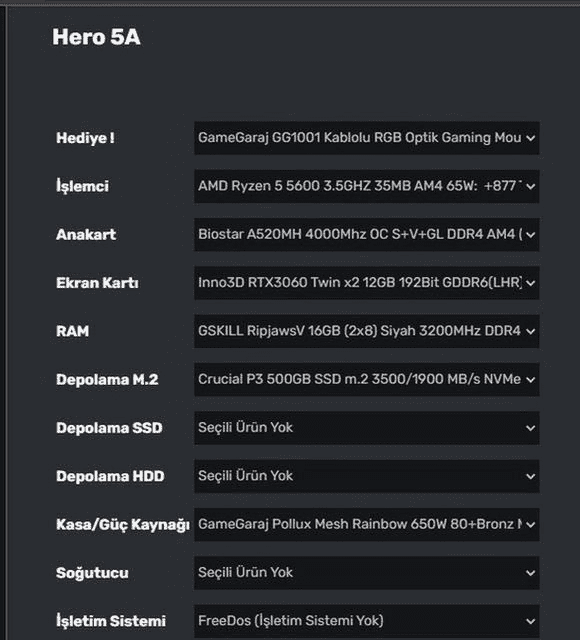Image resolution: width=580 pixels, height=640 pixels.
Task: Open the RAM GSKILL RipjawsV dropdown
Action: pos(367,331)
